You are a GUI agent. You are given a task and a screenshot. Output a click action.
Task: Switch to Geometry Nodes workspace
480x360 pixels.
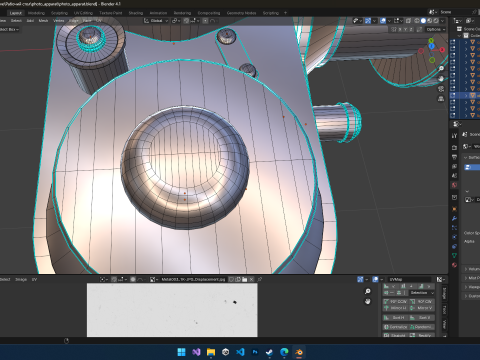(241, 13)
